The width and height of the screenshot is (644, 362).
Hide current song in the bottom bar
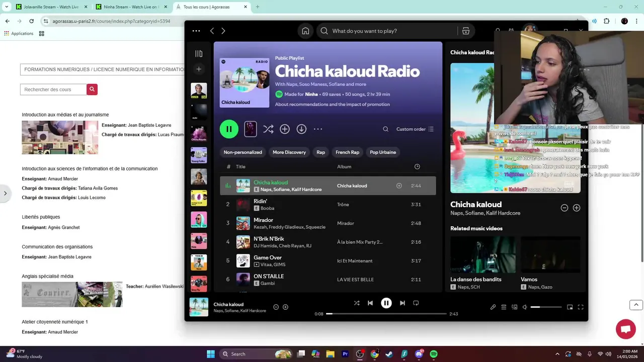(276, 307)
